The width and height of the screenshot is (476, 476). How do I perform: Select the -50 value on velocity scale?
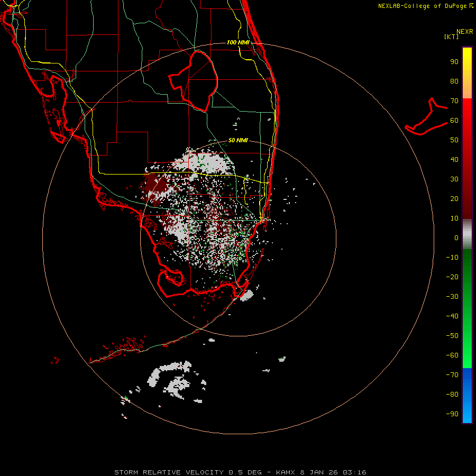(452, 336)
